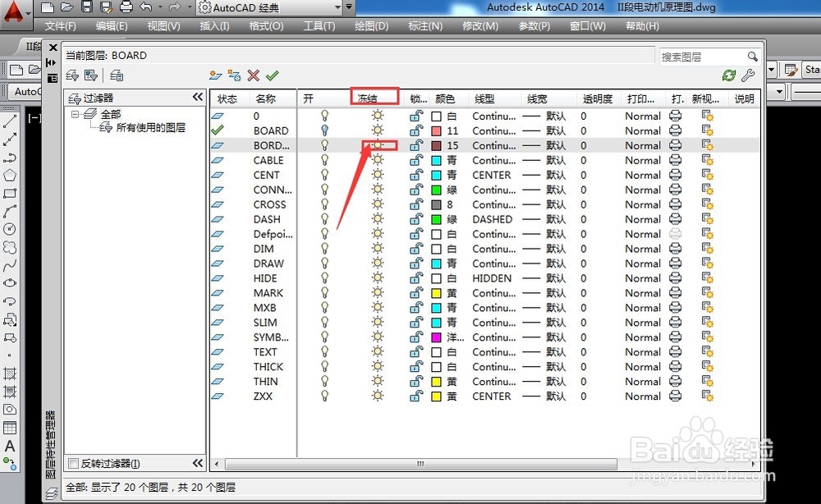Toggle plot printer icon for Defpoints layer
The width and height of the screenshot is (821, 504).
[676, 234]
